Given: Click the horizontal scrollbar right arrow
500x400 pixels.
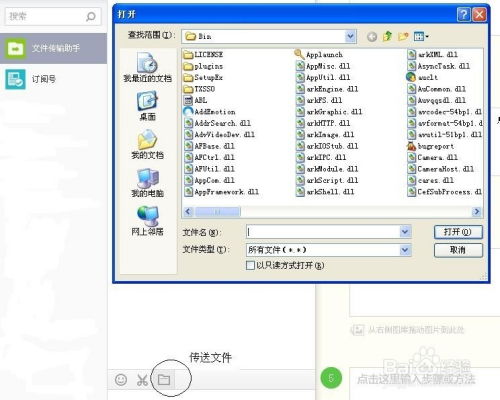Looking at the screenshot, I should coord(477,211).
